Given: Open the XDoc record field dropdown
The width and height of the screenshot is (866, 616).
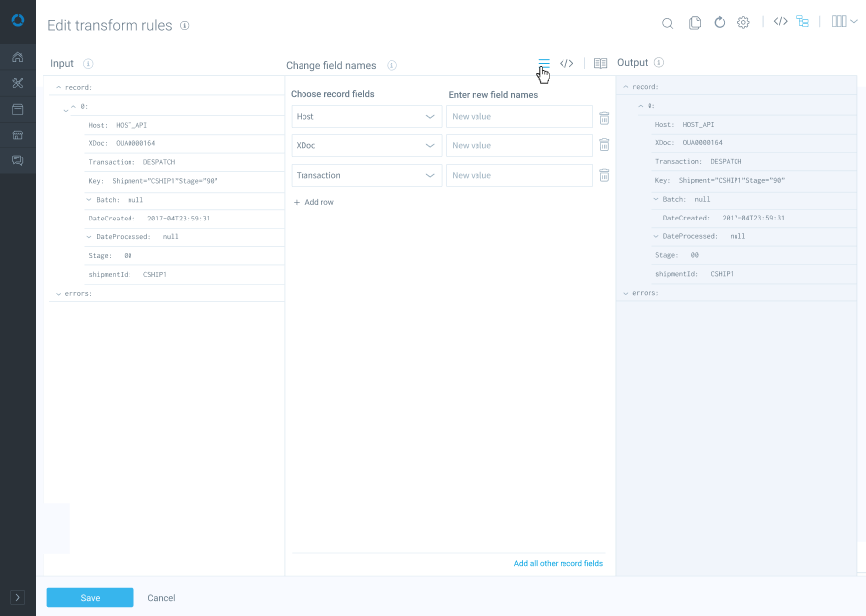Looking at the screenshot, I should tap(367, 146).
